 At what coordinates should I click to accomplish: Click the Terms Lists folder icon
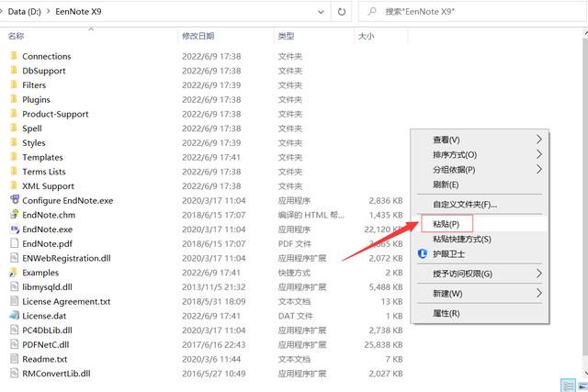14,172
